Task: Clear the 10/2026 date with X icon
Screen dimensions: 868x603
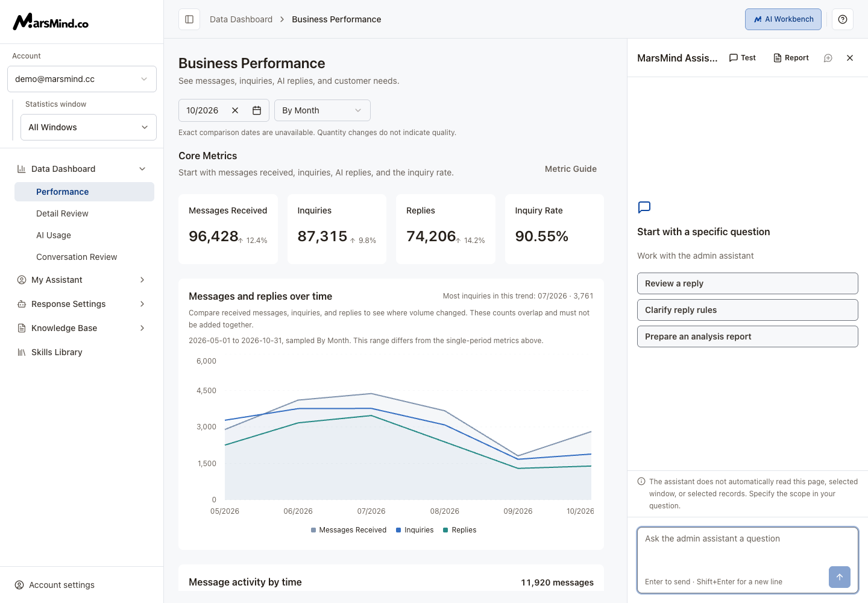Action: pos(235,110)
